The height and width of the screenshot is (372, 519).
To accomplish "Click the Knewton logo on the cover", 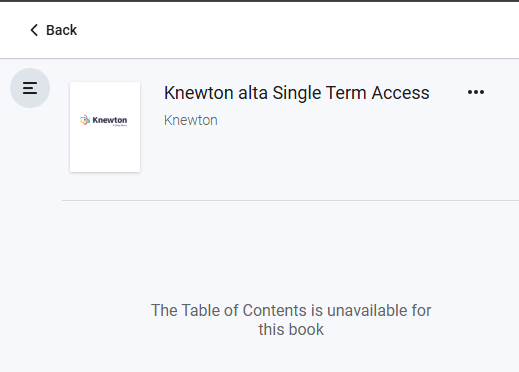I will [104, 120].
